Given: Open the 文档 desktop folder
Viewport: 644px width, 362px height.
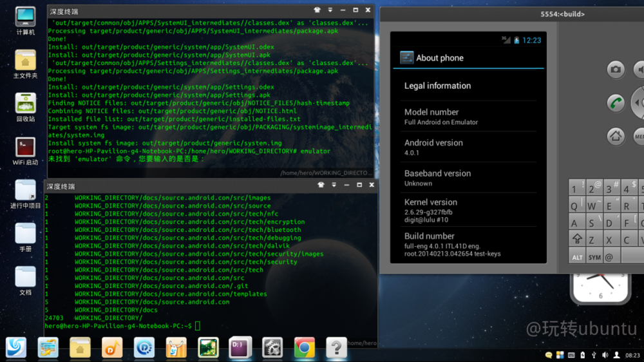Looking at the screenshot, I should click(x=25, y=281).
